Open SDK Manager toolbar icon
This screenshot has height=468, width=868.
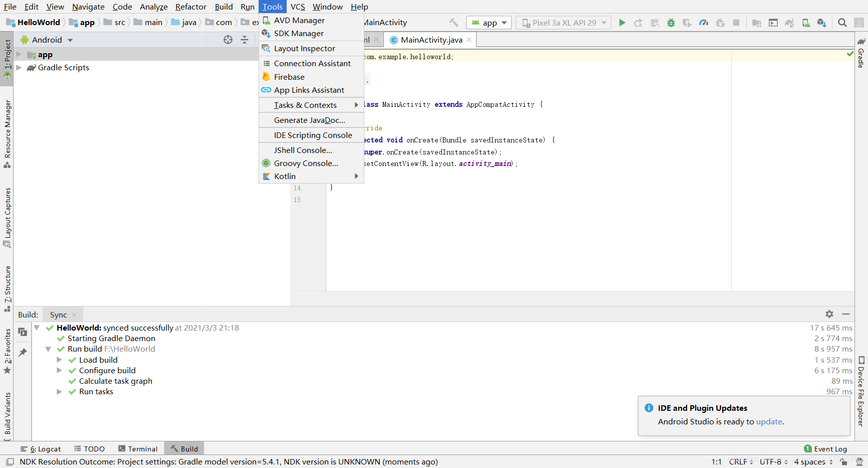(x=822, y=23)
